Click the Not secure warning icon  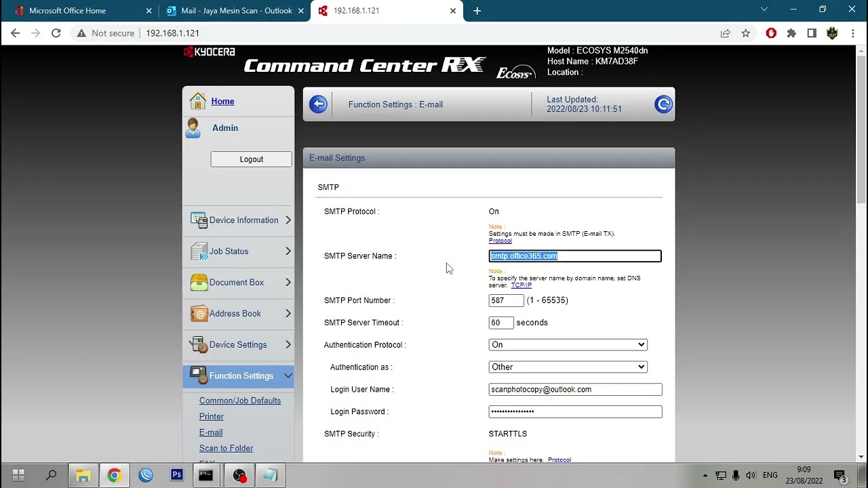pyautogui.click(x=81, y=33)
